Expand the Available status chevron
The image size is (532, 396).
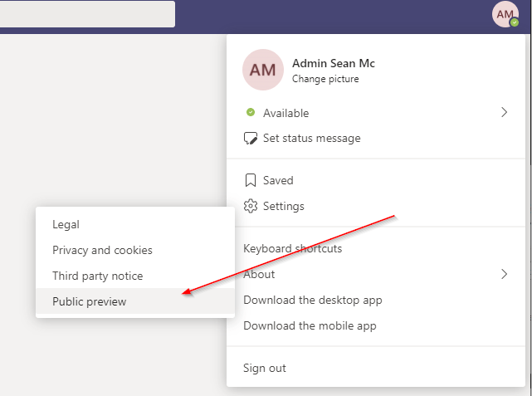(x=504, y=113)
